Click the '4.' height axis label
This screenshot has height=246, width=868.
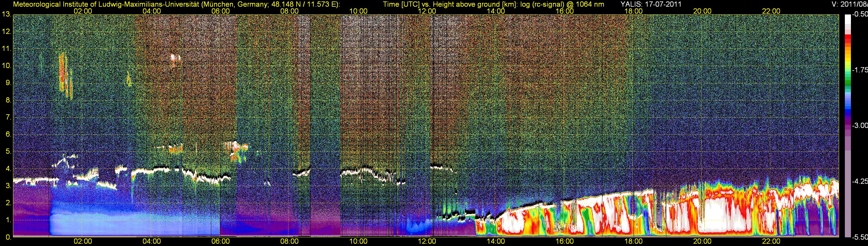[8, 169]
